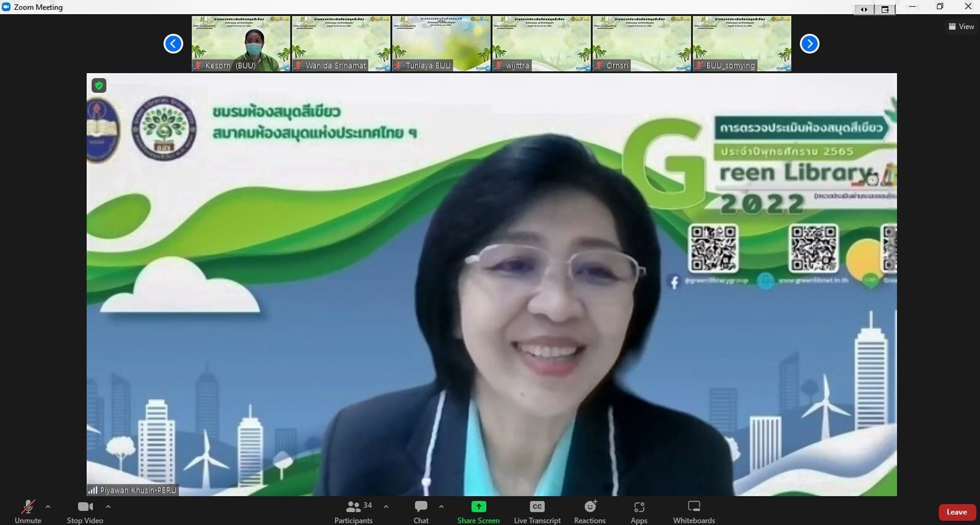Expand the Chat options caret
Screen dimensions: 980x525
pyautogui.click(x=441, y=507)
